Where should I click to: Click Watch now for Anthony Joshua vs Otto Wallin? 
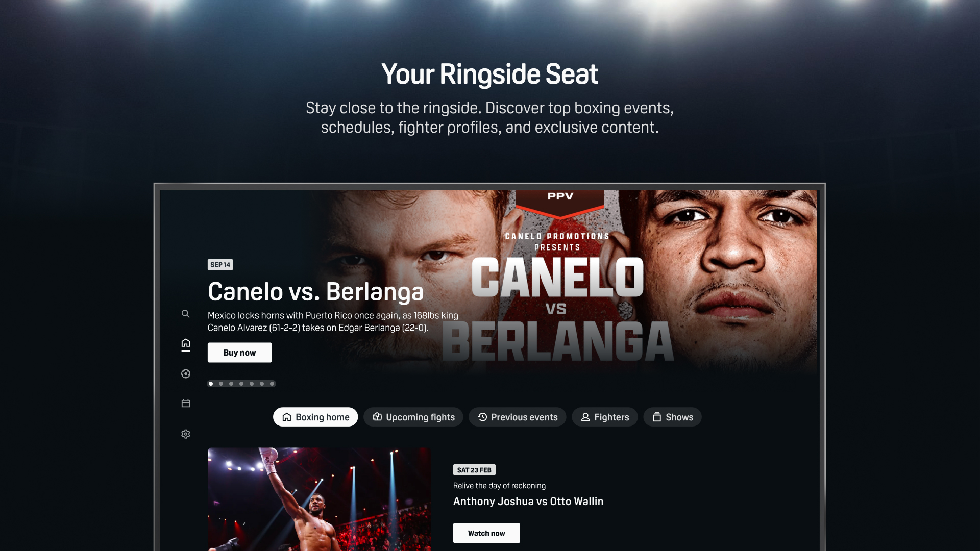click(x=486, y=533)
